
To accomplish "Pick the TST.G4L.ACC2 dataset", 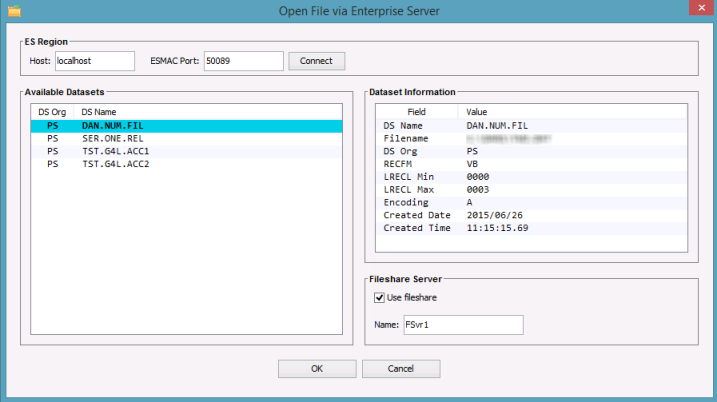I will point(115,164).
